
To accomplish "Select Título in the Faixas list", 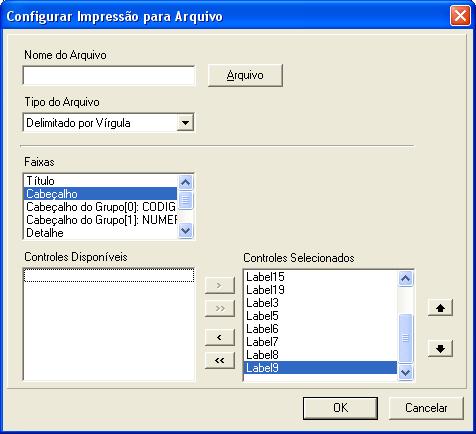I will pyautogui.click(x=101, y=181).
